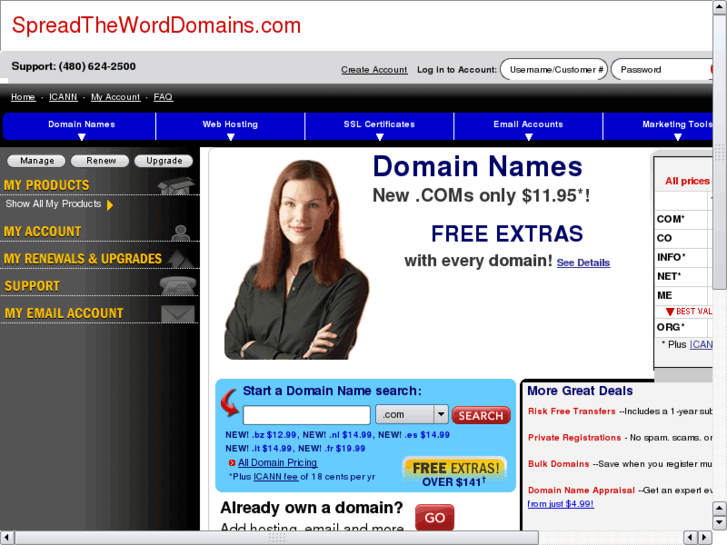
Task: Open the .com domain extension dropdown
Action: [412, 415]
